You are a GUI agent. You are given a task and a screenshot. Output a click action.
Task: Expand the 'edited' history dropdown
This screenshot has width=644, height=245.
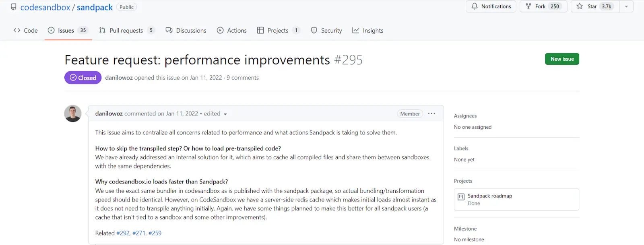click(x=225, y=114)
